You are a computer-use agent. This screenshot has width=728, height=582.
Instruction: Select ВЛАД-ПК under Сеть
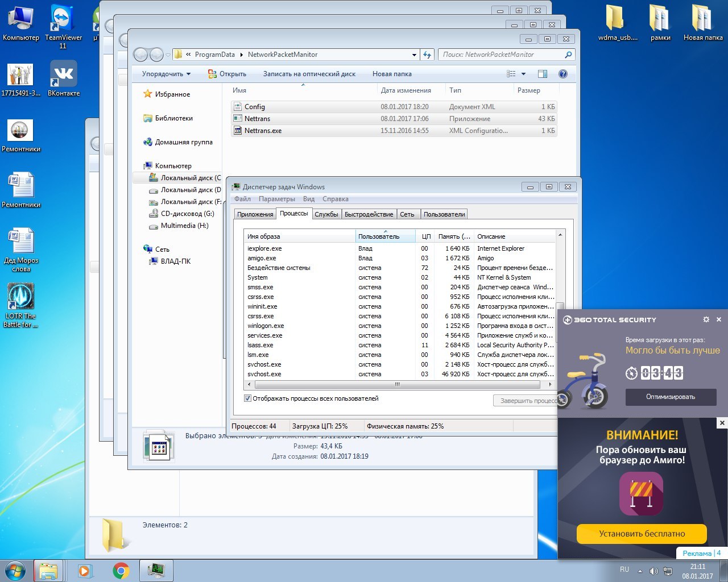pos(169,261)
